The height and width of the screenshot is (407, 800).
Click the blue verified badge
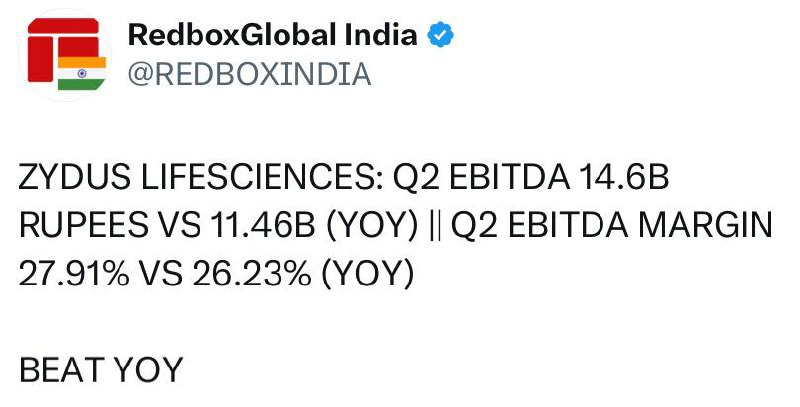coord(440,35)
